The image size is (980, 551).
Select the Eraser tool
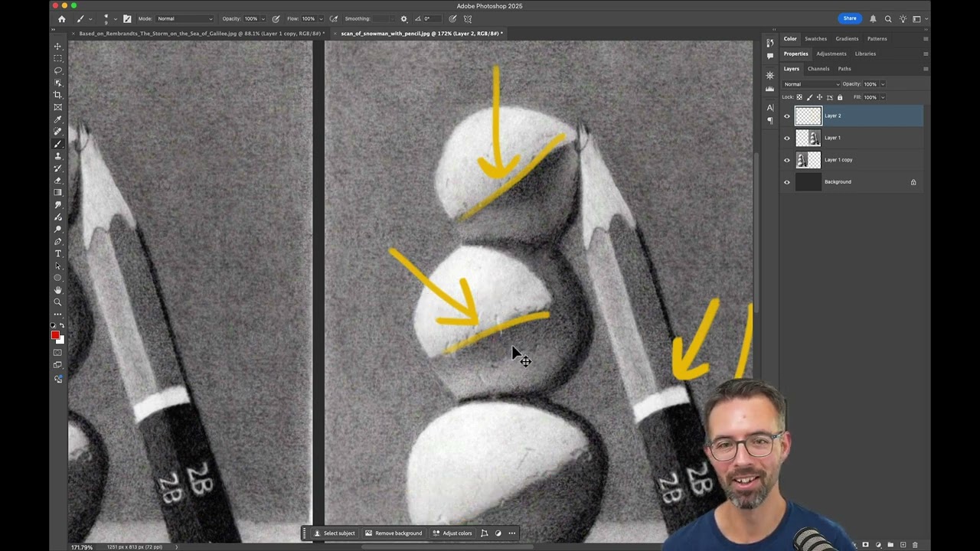click(57, 181)
